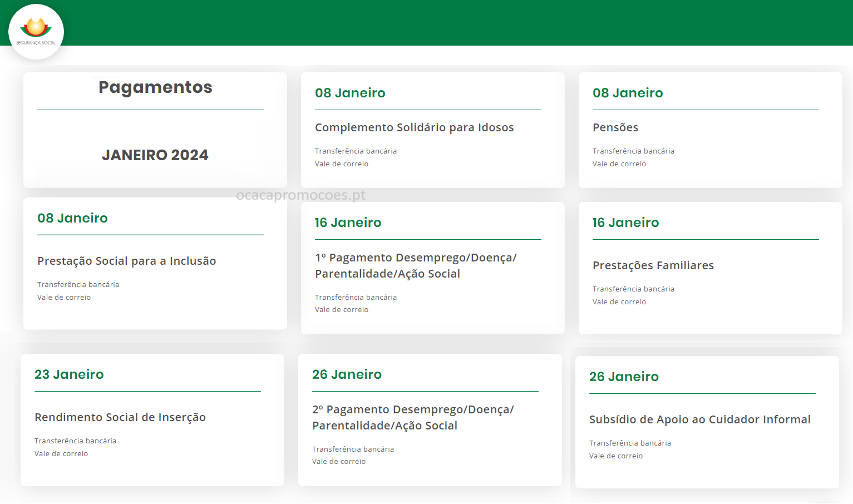Select Transferência bancária under Prestação Social para a Inclusão
The height and width of the screenshot is (504, 853).
tap(78, 284)
